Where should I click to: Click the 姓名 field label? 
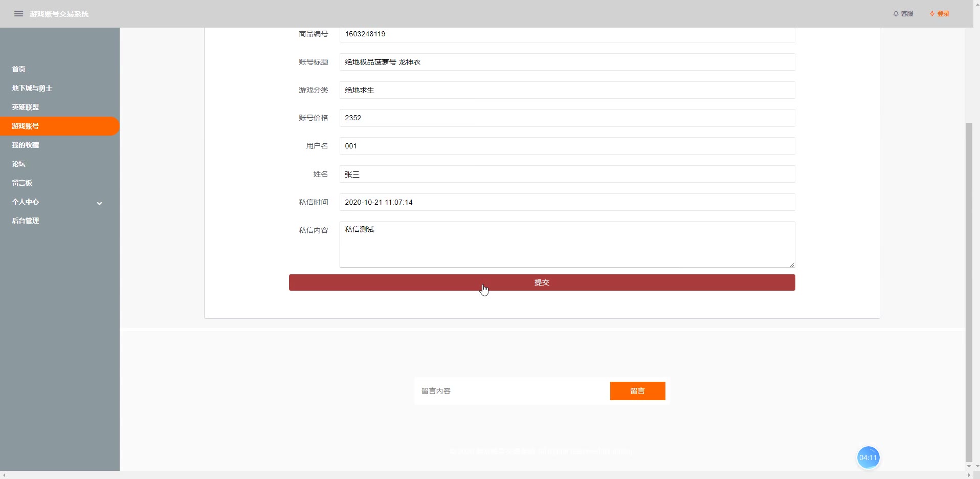[x=321, y=174]
